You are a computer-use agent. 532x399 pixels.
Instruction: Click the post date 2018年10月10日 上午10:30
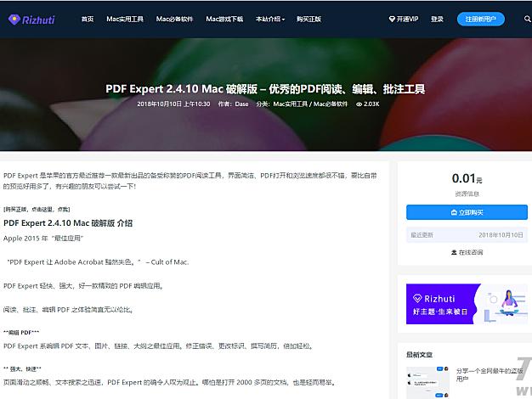[x=173, y=104]
